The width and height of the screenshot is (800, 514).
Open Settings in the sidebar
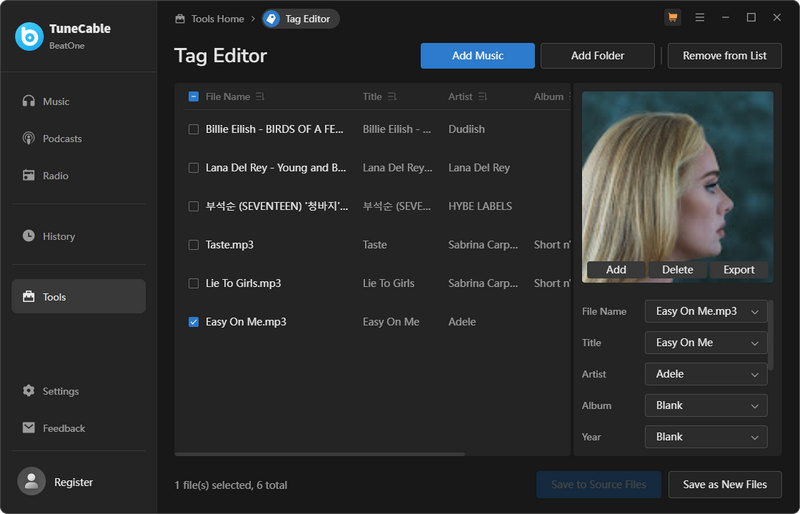pyautogui.click(x=79, y=391)
